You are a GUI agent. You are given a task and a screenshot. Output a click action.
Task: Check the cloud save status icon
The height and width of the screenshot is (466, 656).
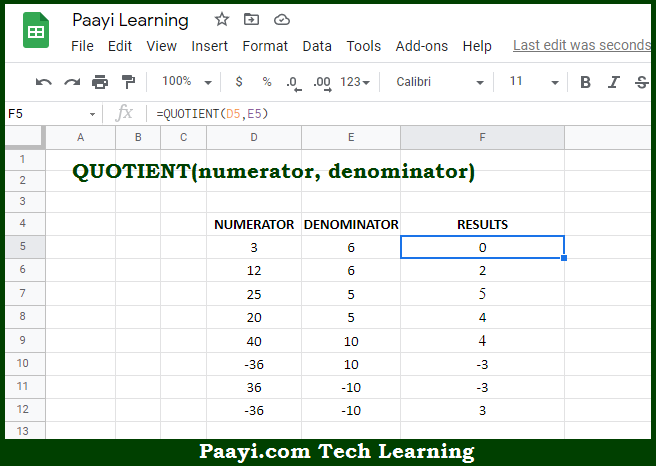click(281, 20)
